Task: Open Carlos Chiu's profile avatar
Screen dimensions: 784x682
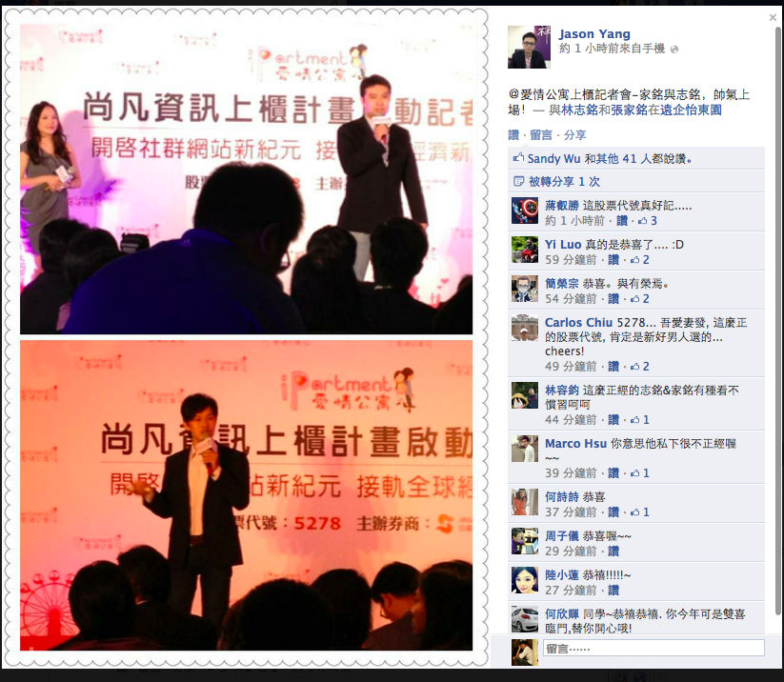Action: 525,328
